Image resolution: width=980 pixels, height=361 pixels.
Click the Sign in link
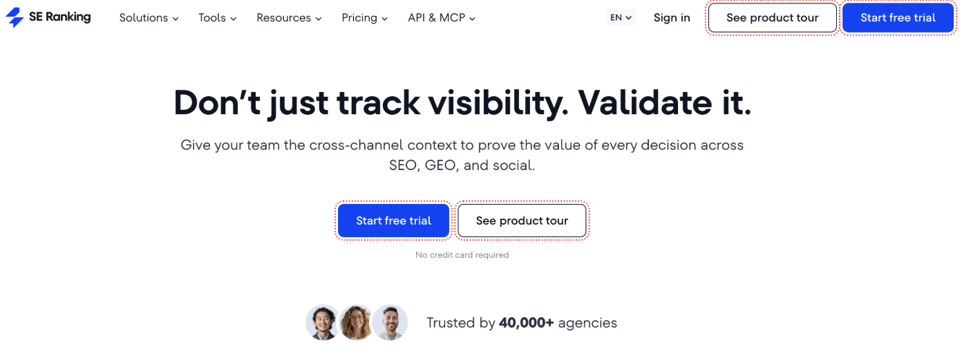(672, 18)
